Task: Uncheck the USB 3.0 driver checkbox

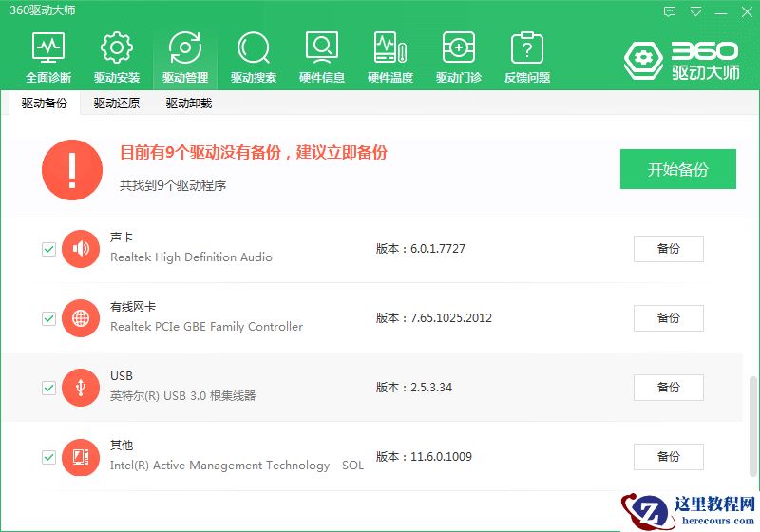Action: [x=48, y=388]
